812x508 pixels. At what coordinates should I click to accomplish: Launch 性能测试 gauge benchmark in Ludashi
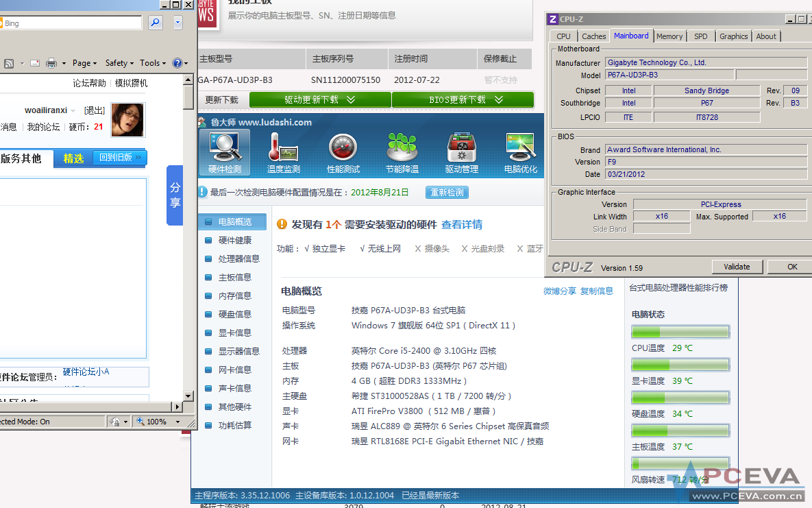click(x=343, y=152)
